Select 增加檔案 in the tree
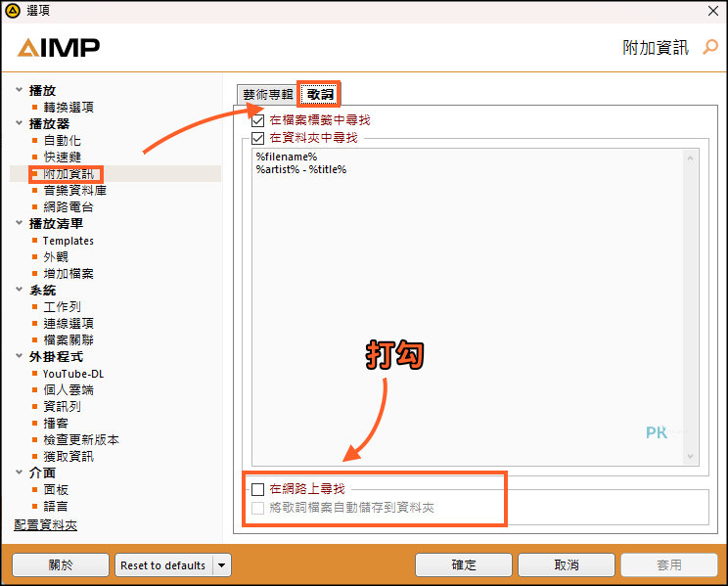 click(68, 274)
